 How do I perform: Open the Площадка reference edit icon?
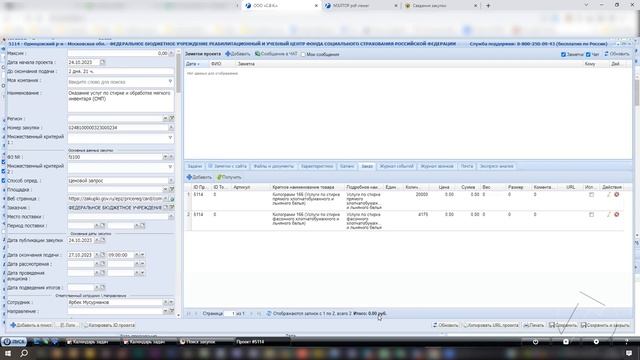click(x=172, y=189)
